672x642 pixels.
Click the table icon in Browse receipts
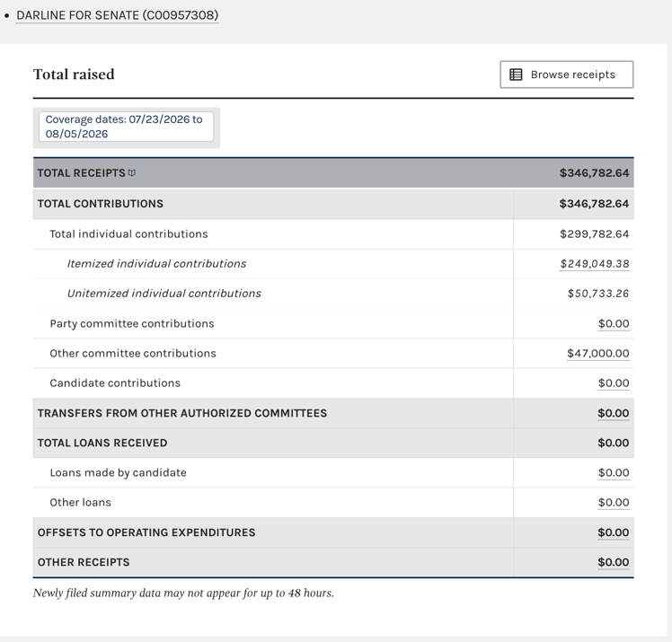coord(516,75)
